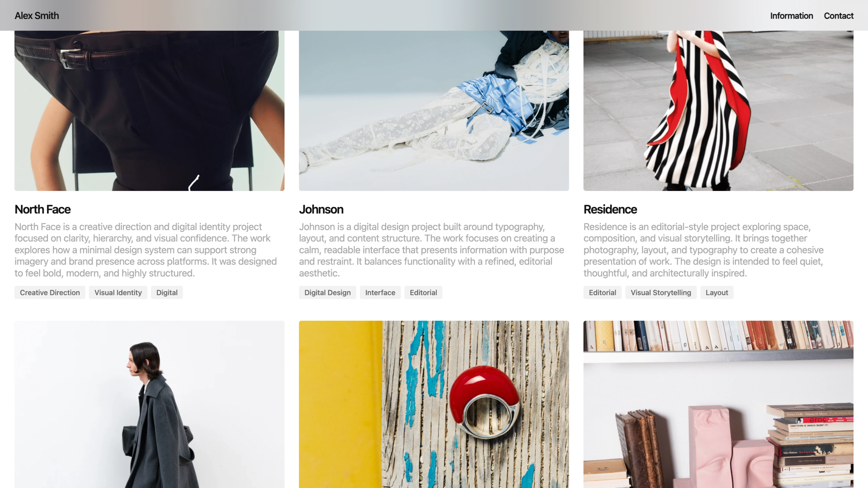Open the Johnson lace outfit image
This screenshot has height=488, width=868.
click(x=434, y=111)
